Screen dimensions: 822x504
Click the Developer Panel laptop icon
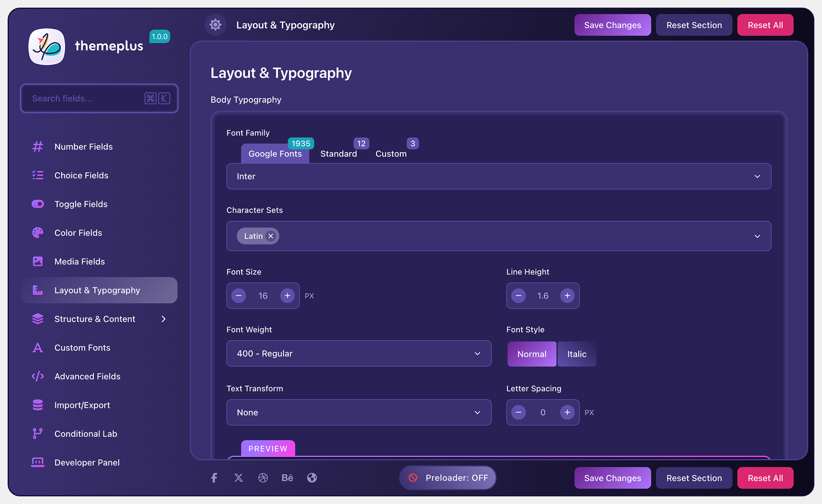pyautogui.click(x=38, y=463)
